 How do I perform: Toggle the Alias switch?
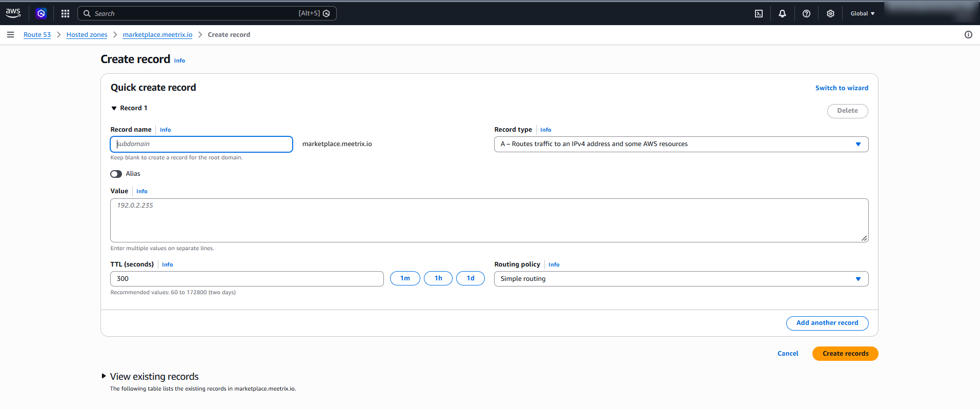pyautogui.click(x=116, y=174)
